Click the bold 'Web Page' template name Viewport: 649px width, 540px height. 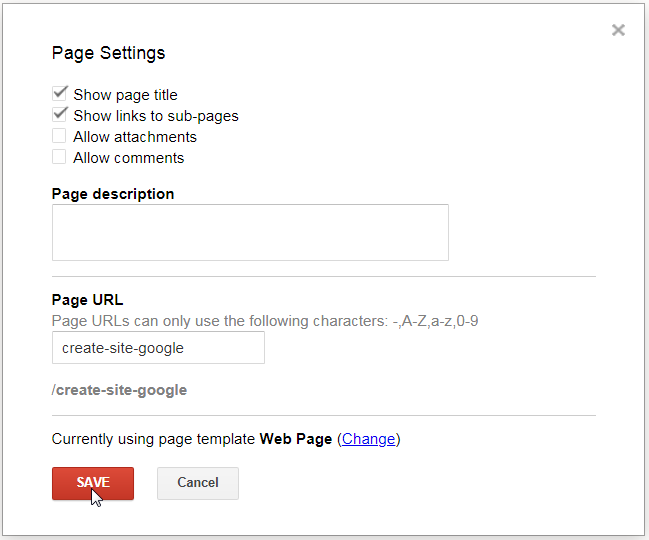pos(296,439)
